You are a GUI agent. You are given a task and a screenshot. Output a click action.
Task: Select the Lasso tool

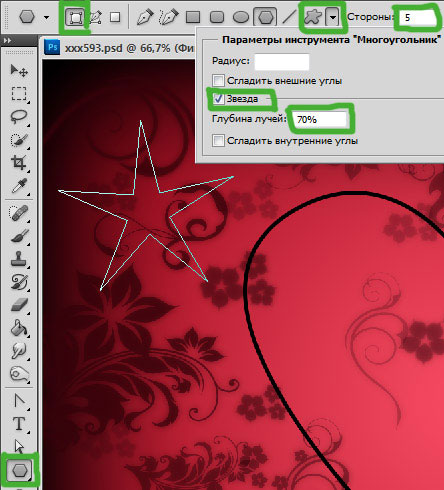[19, 117]
